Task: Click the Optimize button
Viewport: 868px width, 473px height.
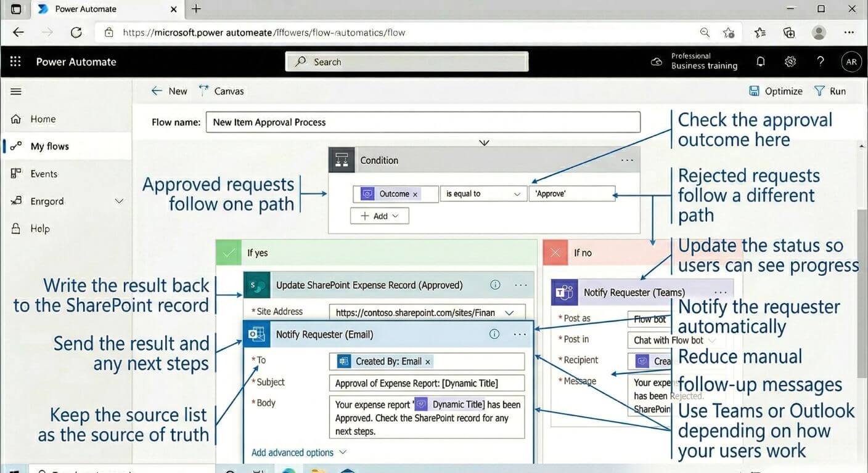Action: coord(776,91)
